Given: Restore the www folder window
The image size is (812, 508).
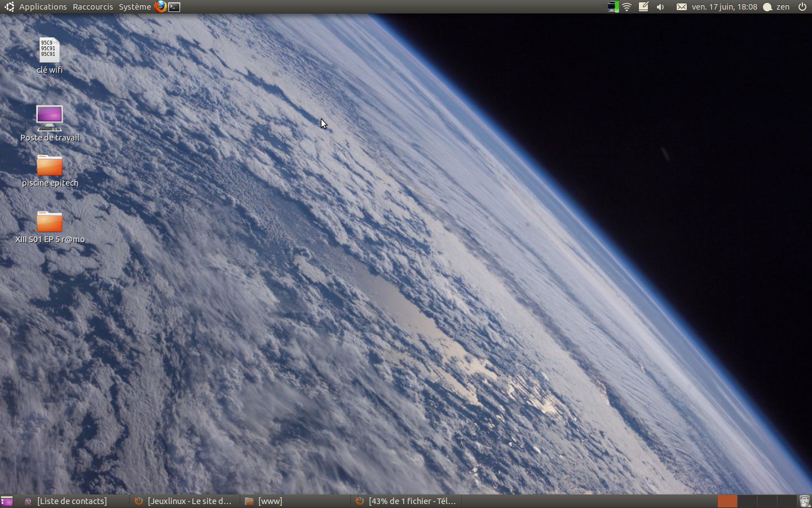Looking at the screenshot, I should [x=270, y=501].
